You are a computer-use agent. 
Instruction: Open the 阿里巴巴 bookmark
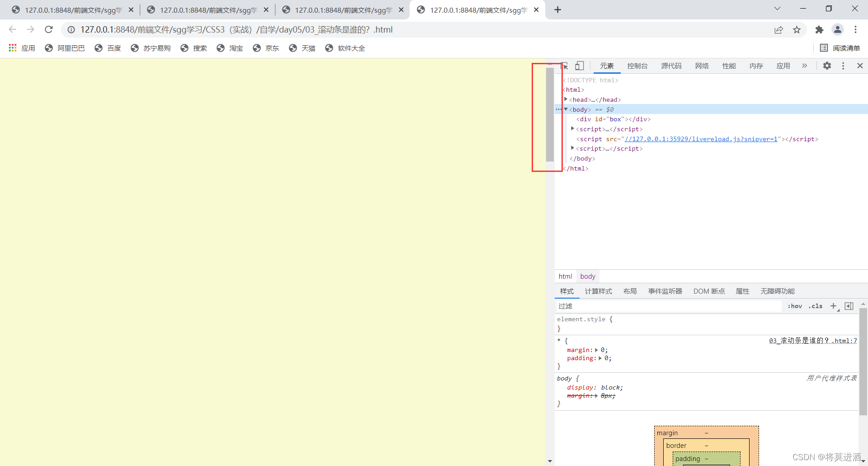click(x=65, y=48)
